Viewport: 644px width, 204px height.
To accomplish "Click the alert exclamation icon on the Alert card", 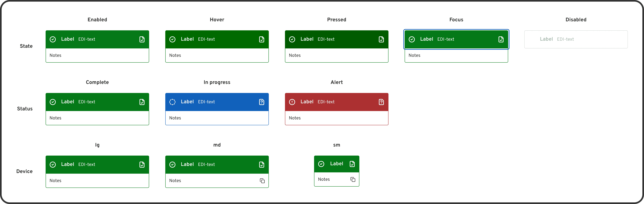I will point(292,102).
